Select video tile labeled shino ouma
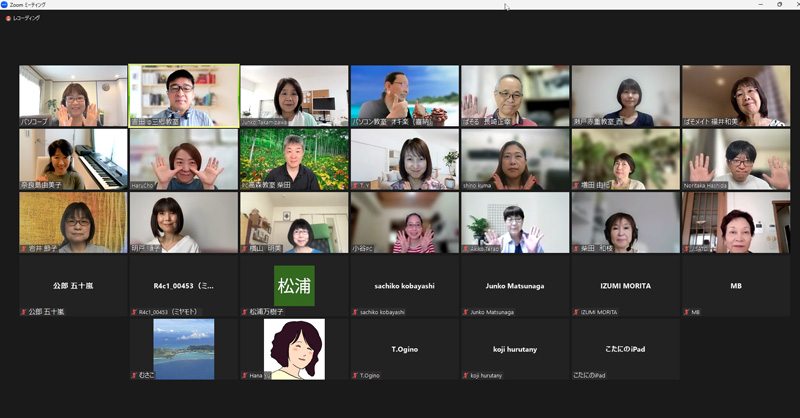The image size is (800, 418). pyautogui.click(x=514, y=159)
